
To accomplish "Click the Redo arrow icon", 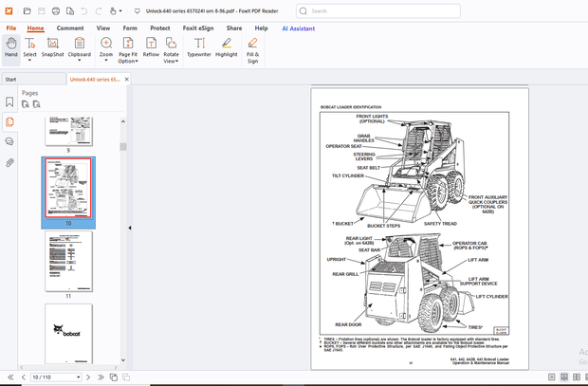I will coord(99,10).
